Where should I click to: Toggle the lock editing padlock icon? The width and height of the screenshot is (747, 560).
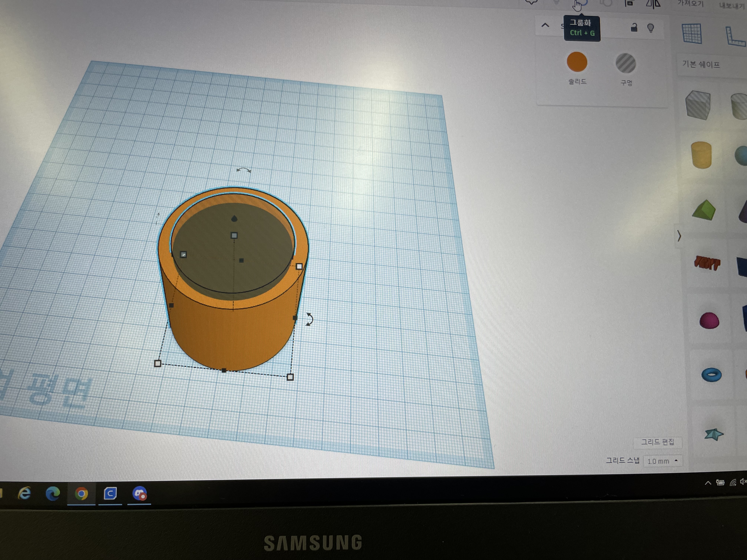tap(634, 28)
